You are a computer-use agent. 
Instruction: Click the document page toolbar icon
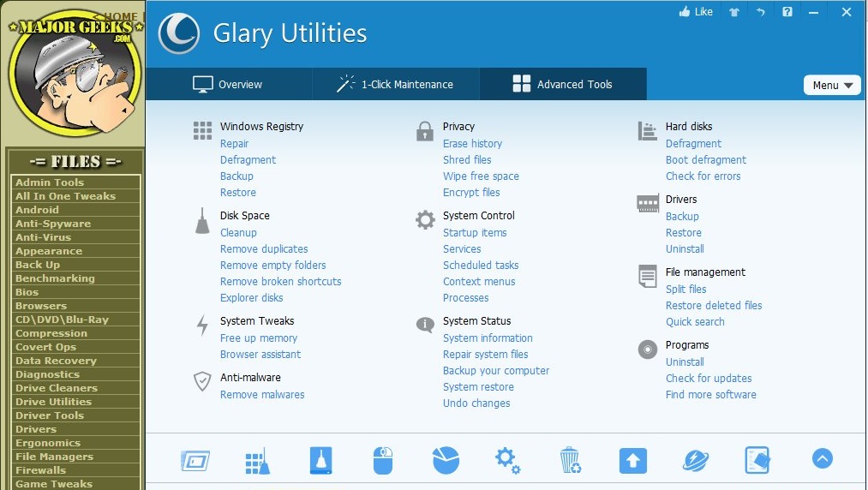point(757,461)
